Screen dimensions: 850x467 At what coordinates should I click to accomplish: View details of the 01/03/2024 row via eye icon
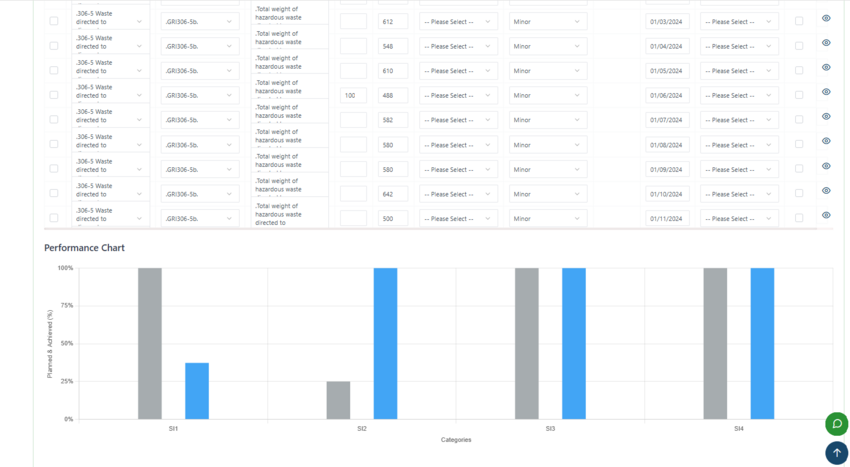point(826,19)
